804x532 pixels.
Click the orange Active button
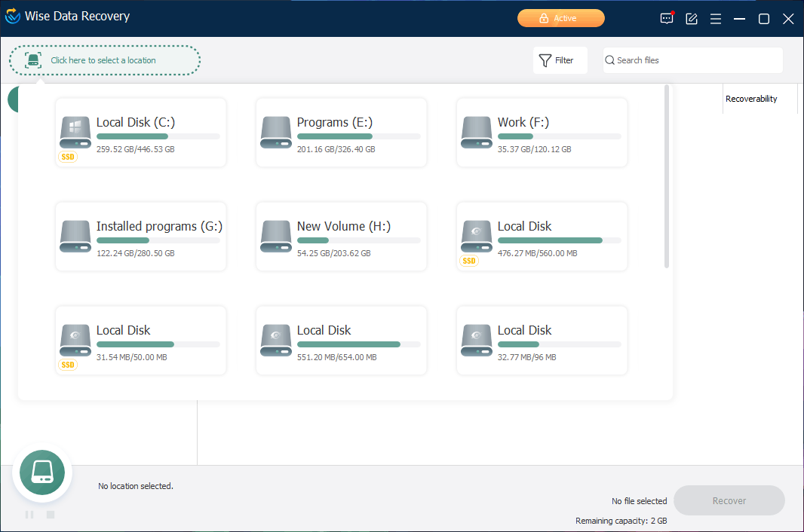561,18
